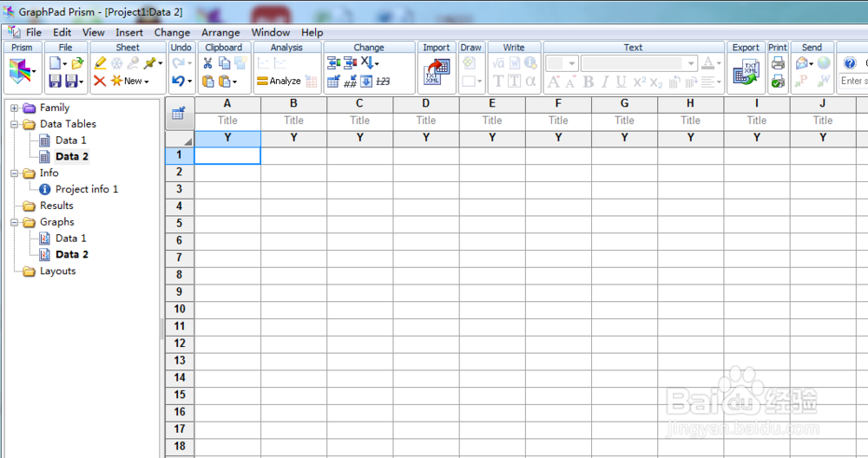868x458 pixels.
Task: Click the print preview icon with the green check
Action: click(778, 82)
